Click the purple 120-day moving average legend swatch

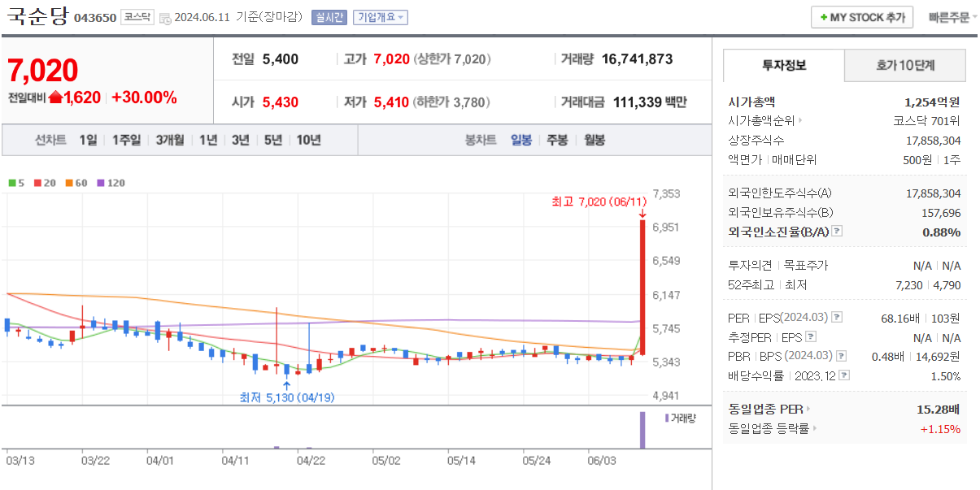point(102,183)
